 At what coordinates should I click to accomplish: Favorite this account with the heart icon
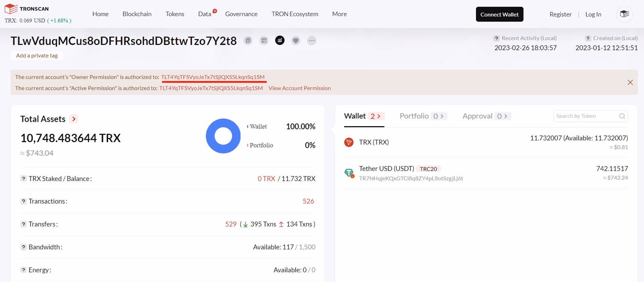pos(296,41)
